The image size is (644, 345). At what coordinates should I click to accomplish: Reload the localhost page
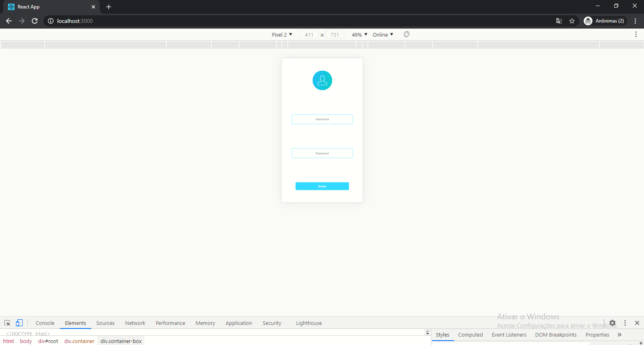35,21
